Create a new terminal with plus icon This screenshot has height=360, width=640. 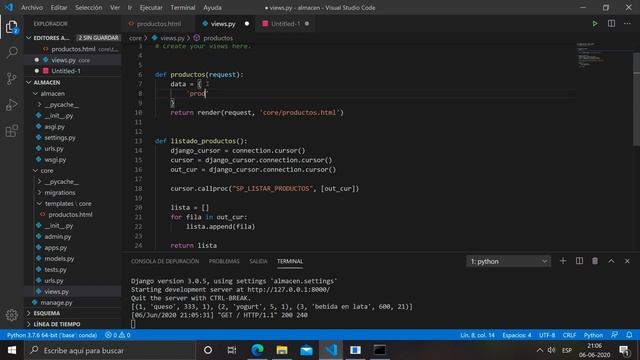(563, 261)
